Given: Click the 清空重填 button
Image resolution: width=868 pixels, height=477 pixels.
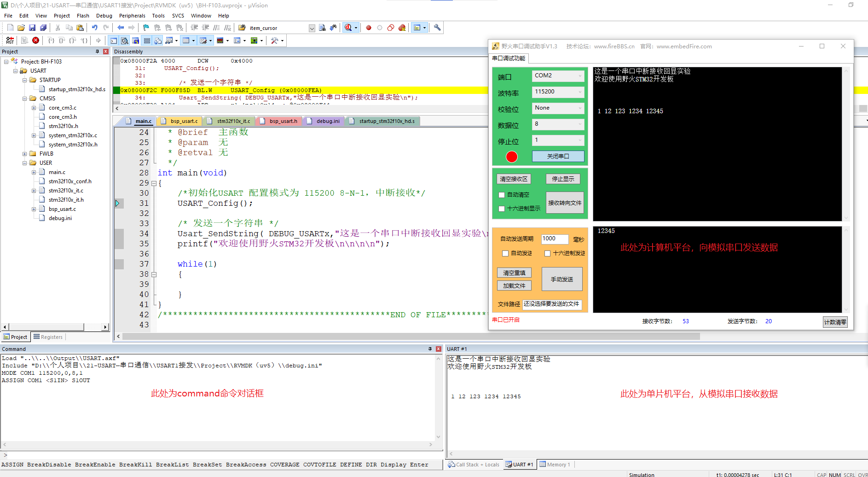Looking at the screenshot, I should [514, 273].
